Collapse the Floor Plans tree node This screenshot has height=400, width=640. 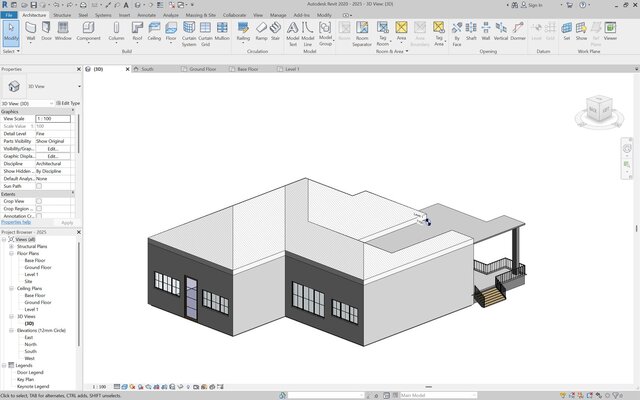(x=13, y=253)
